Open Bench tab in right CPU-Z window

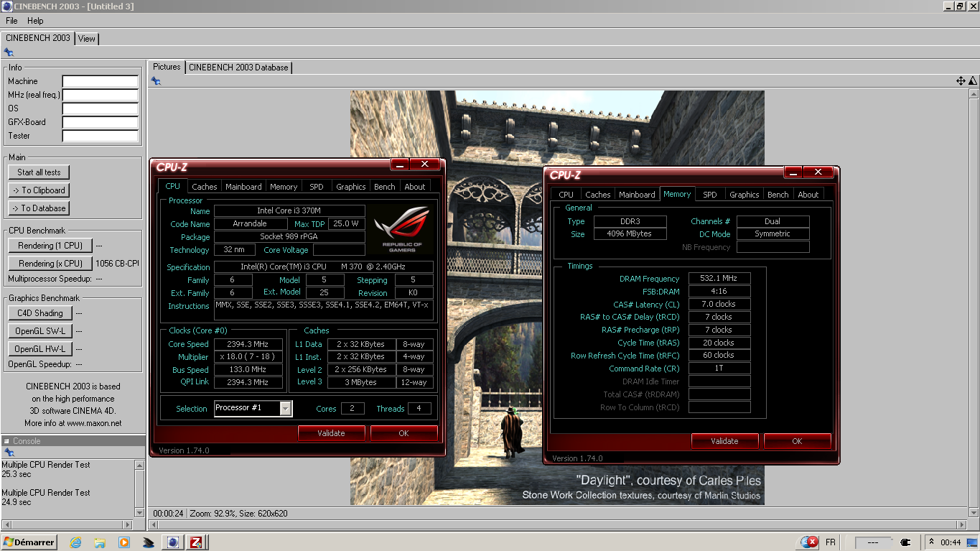(778, 195)
